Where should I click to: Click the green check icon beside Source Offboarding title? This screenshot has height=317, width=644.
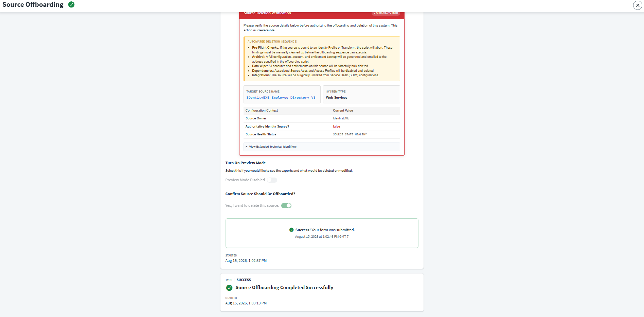(x=71, y=4)
